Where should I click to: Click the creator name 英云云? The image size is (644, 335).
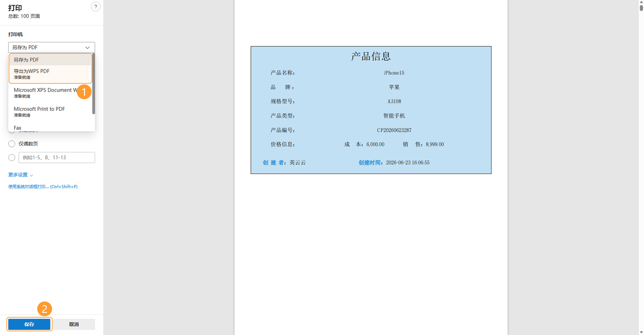(x=298, y=162)
